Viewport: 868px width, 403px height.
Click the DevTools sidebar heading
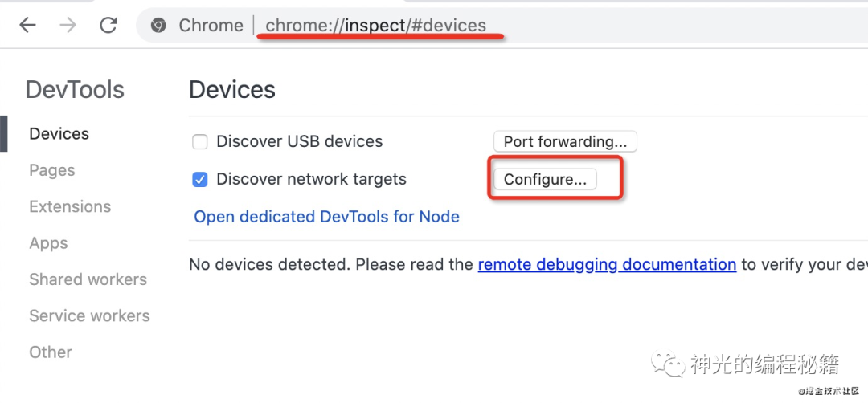tap(75, 90)
